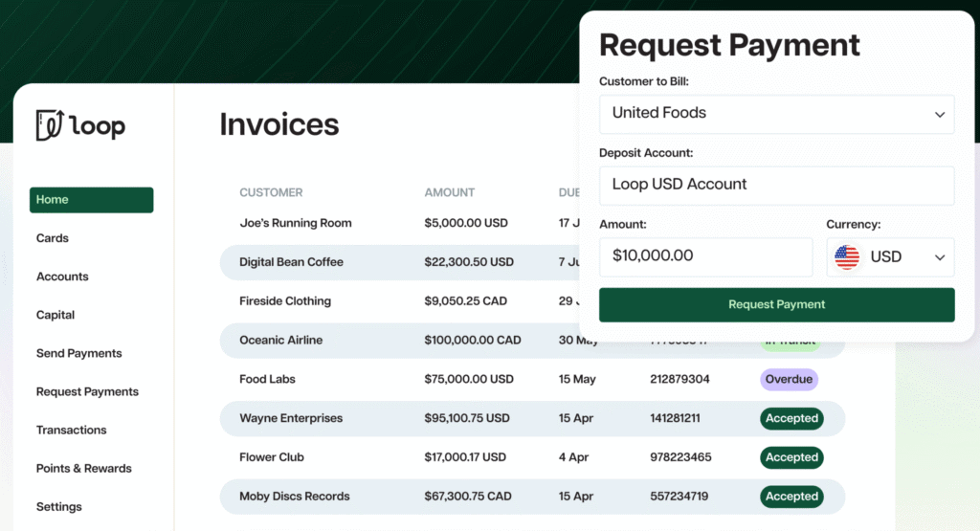
Task: Select Home in the sidebar
Action: tap(91, 200)
